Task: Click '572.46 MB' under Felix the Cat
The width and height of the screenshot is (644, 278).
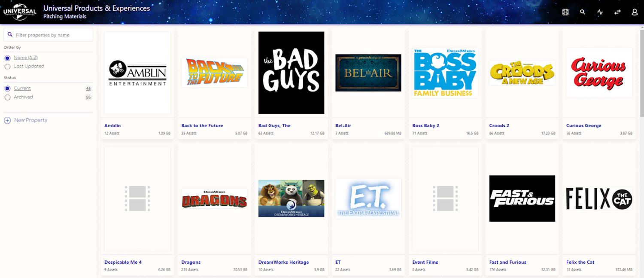Action: click(x=624, y=270)
